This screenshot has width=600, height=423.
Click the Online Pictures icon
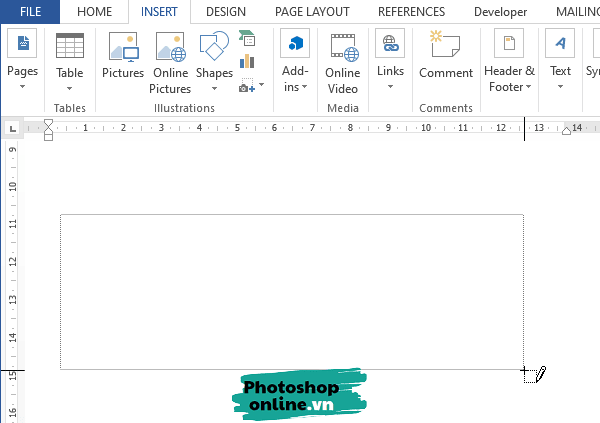pos(171,47)
